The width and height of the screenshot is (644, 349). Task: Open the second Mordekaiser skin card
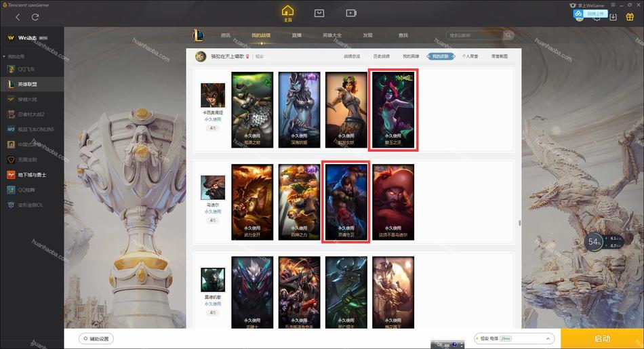pos(299,292)
